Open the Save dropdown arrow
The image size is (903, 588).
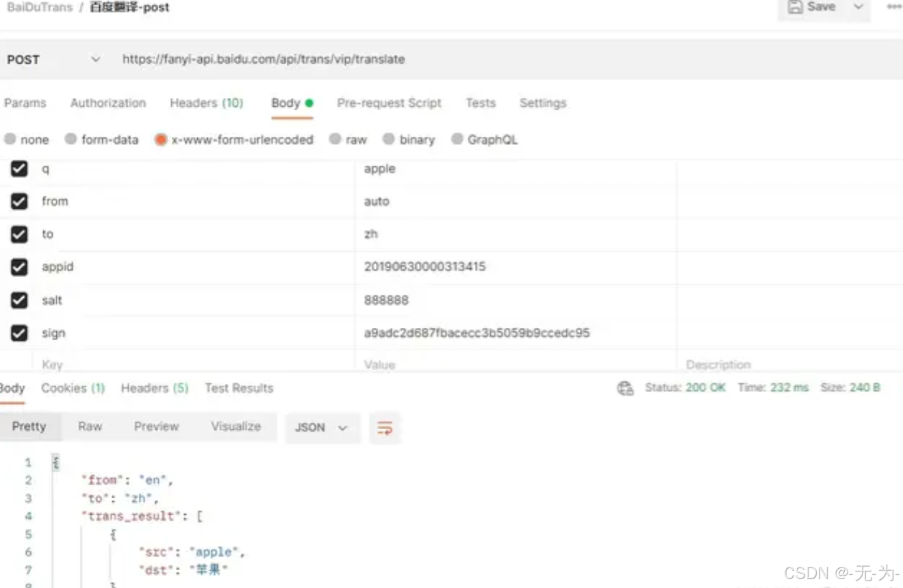click(858, 7)
